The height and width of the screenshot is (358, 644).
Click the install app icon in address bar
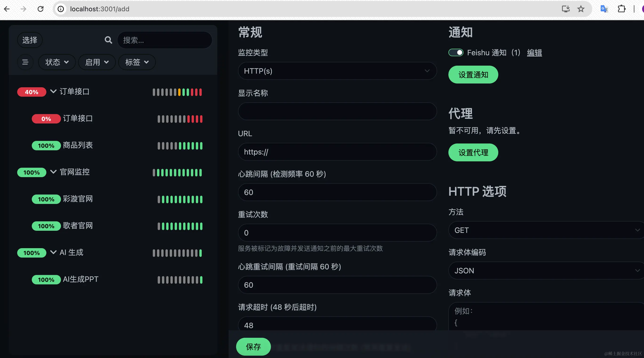[x=565, y=9]
